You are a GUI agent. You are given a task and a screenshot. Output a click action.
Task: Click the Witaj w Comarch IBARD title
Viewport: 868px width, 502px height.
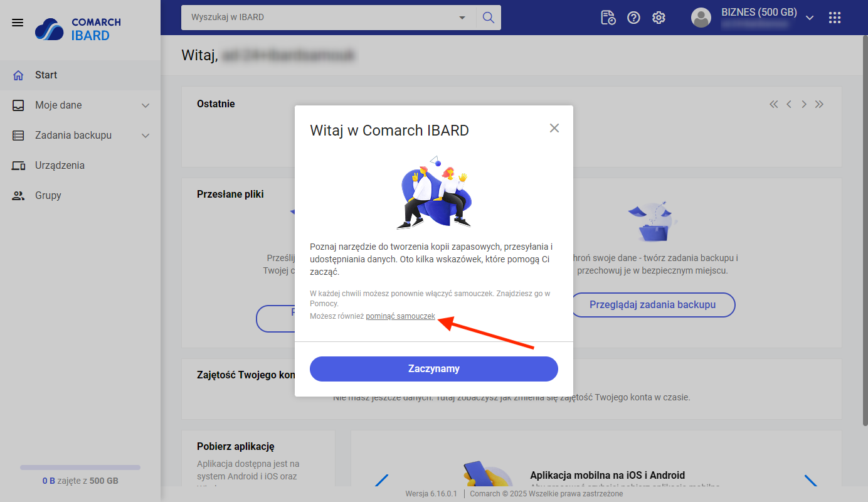[x=389, y=131]
